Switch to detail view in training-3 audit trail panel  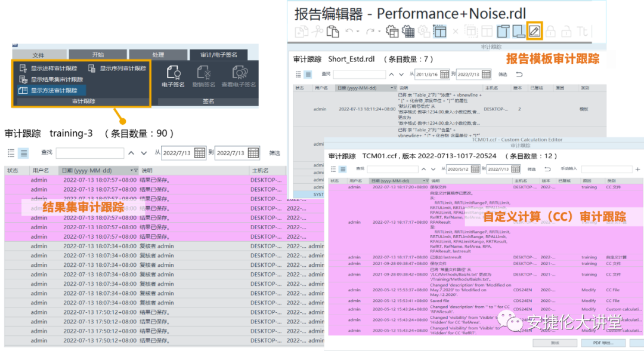coord(24,153)
